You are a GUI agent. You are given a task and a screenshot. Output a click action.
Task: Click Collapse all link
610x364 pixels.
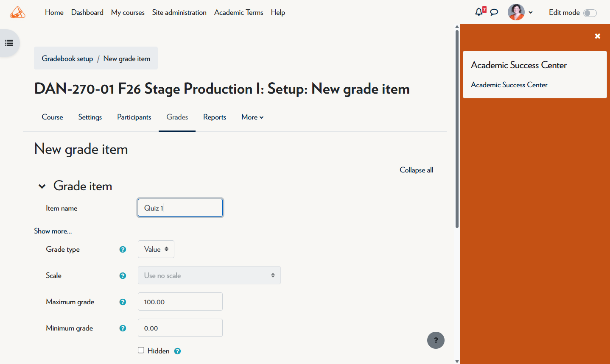[417, 170]
